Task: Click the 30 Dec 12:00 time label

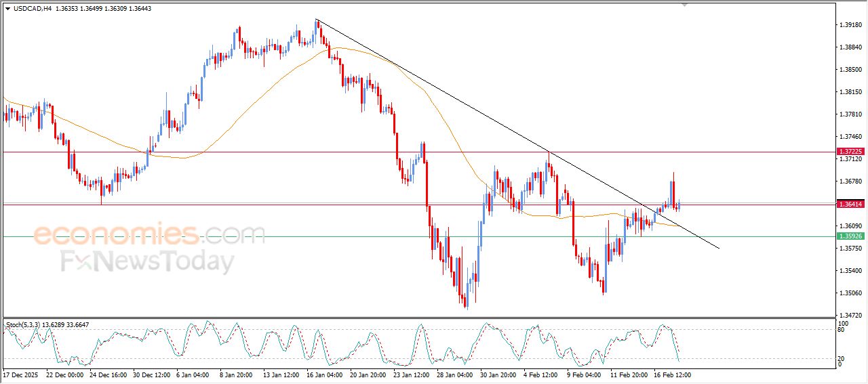Action: [153, 375]
